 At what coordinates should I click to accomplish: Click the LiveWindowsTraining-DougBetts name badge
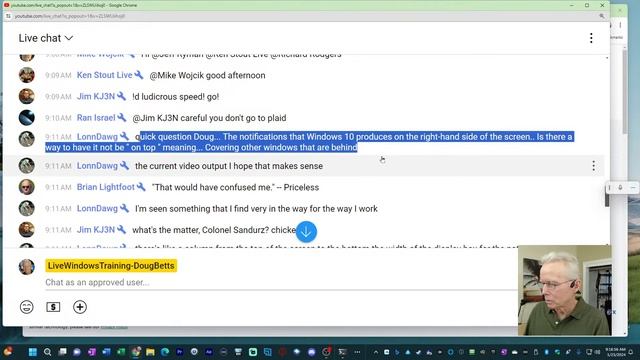111,266
